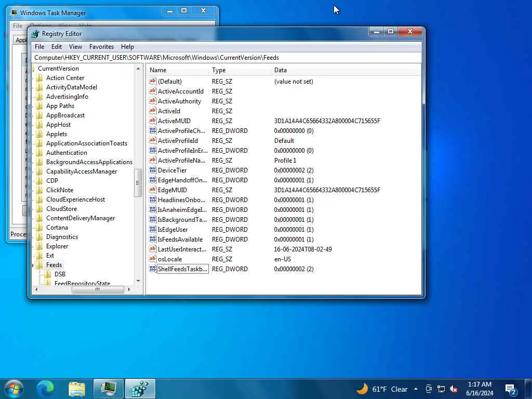Screen dimensions: 532x399
Task: Open the Help menu in Registry Editor
Action: (x=127, y=47)
